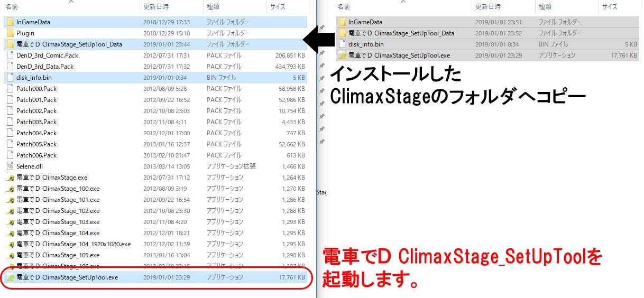The width and height of the screenshot is (644, 298).
Task: Click size 1,264 KB of ClimaxStage.exe
Action: 293,178
